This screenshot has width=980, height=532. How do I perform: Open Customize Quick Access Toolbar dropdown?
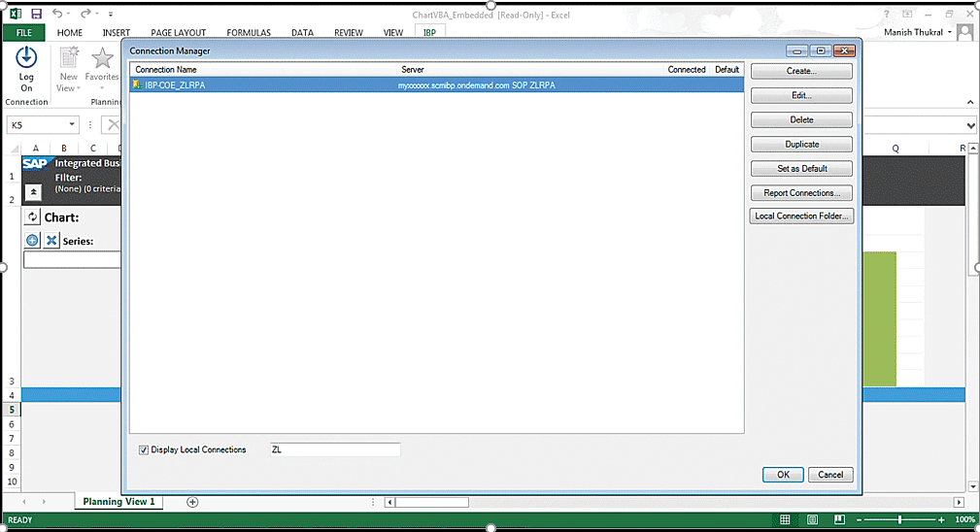[111, 14]
